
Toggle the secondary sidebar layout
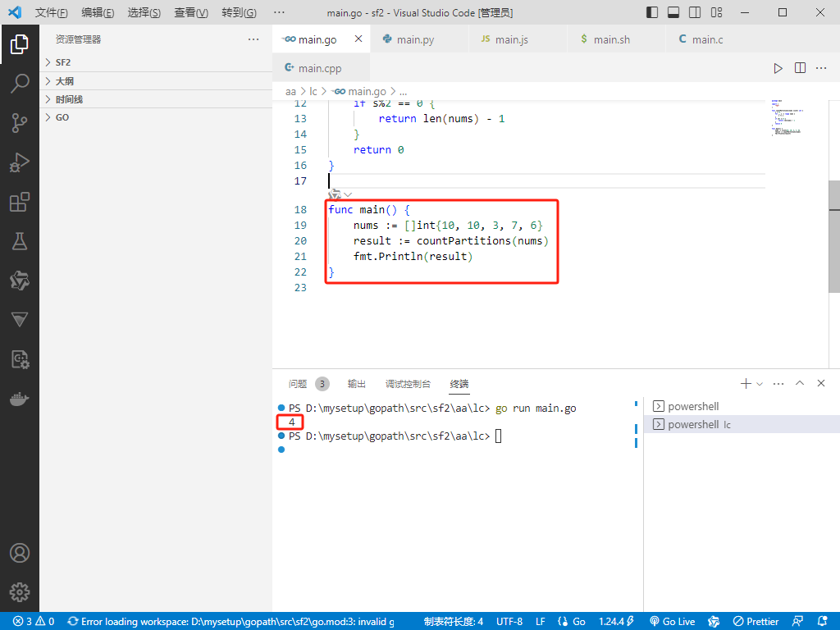point(695,12)
